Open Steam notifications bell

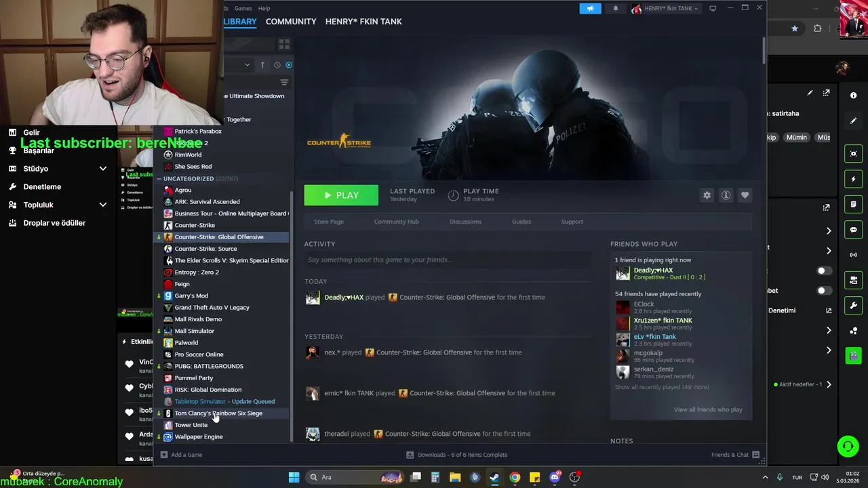point(616,8)
